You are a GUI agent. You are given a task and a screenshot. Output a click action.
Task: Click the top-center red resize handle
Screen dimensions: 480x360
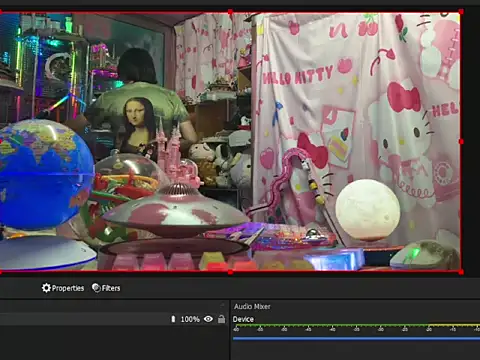230,12
